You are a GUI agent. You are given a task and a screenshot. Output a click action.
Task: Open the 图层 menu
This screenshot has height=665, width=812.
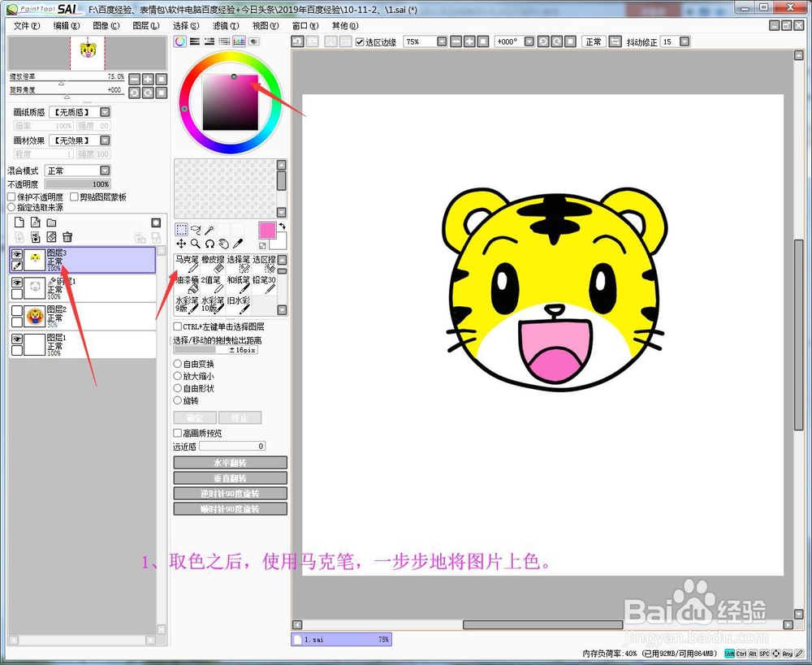click(x=146, y=25)
